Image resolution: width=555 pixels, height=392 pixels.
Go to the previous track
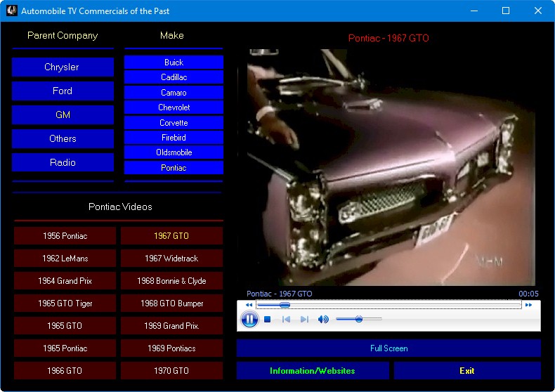click(x=287, y=320)
